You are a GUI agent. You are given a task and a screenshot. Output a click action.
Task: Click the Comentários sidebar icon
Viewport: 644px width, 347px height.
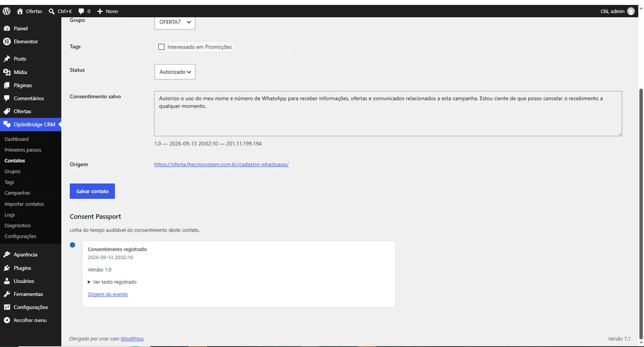point(7,98)
